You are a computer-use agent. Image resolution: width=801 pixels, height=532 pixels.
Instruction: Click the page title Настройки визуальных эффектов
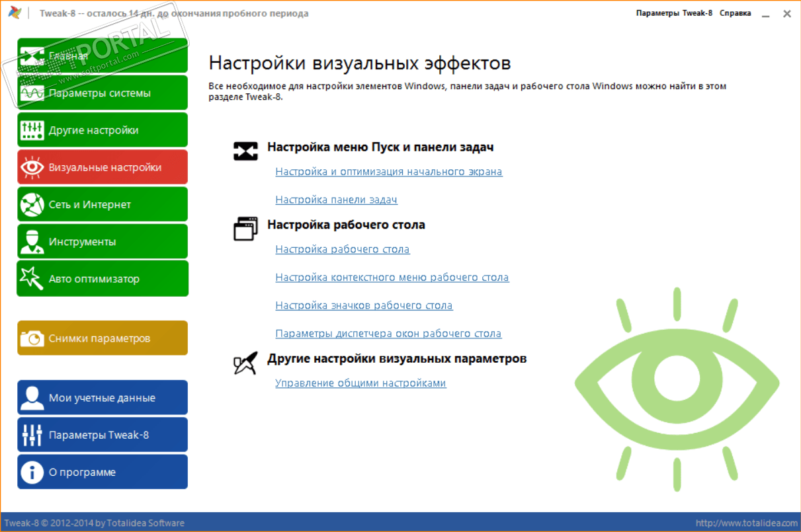coord(360,63)
